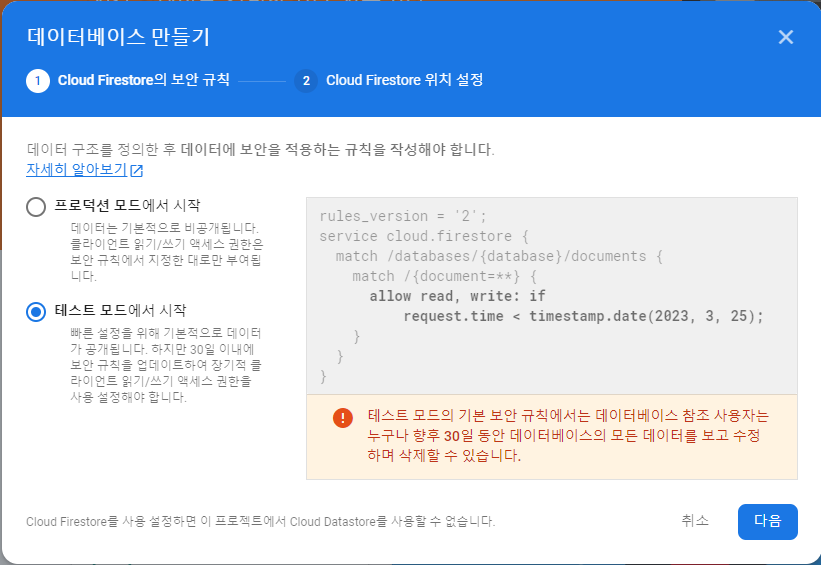Click the red warning exclamation icon
Viewport: 821px width, 565px height.
click(x=342, y=417)
